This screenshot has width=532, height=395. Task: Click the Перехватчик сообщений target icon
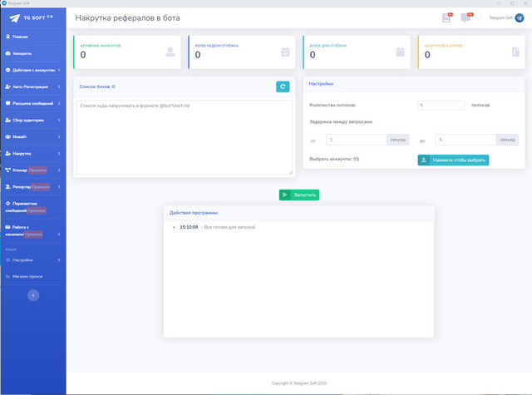pyautogui.click(x=7, y=203)
